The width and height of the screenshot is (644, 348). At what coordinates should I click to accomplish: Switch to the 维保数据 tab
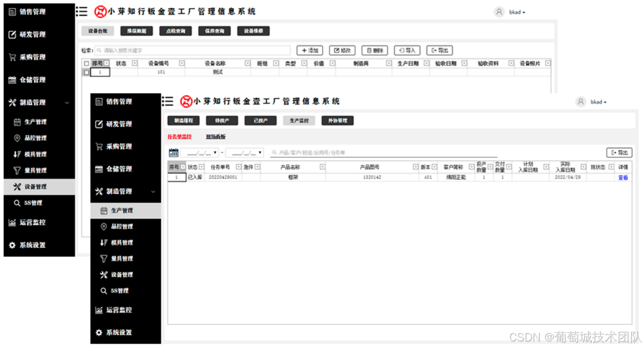click(136, 31)
